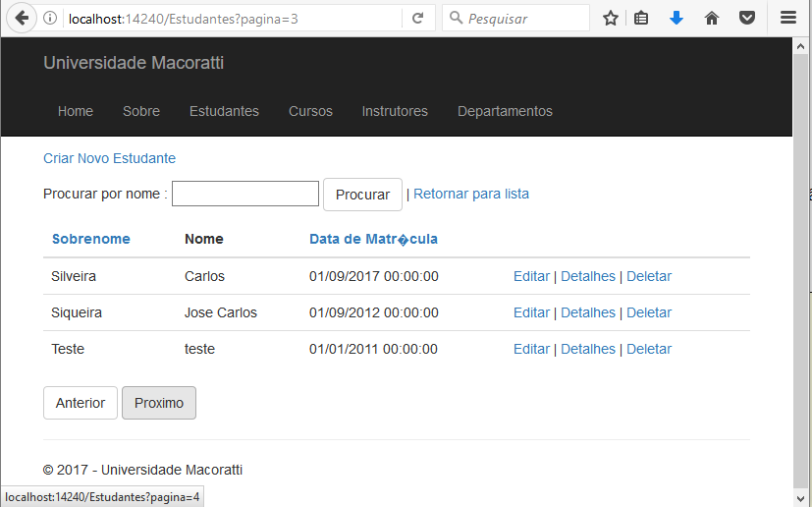The height and width of the screenshot is (507, 812).
Task: Open the browser hamburger menu
Action: 788,18
